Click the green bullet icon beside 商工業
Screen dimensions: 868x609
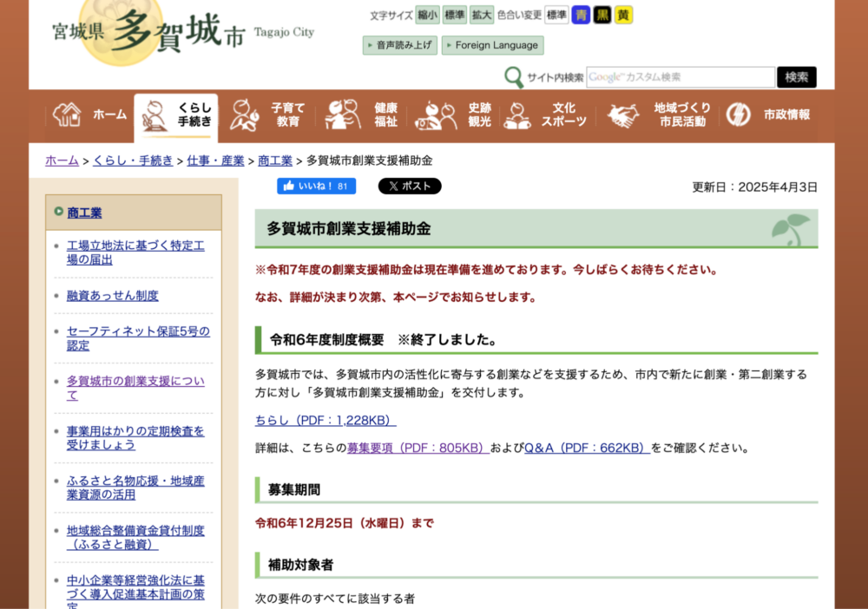point(59,212)
